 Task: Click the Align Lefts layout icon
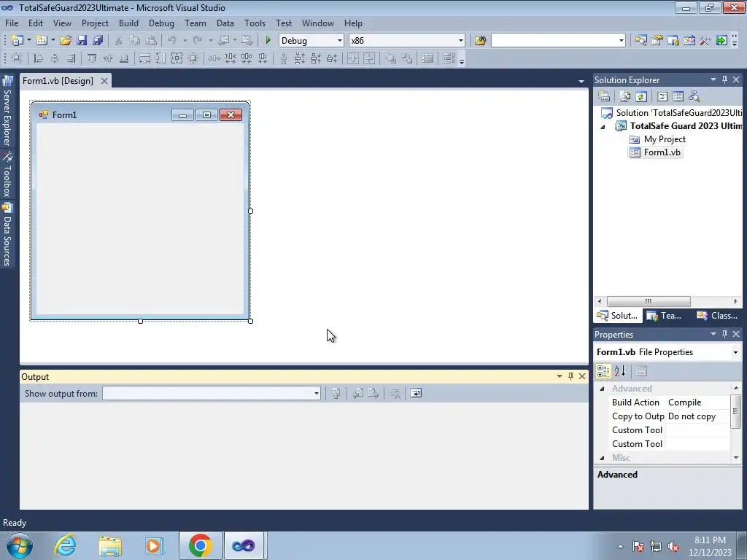pyautogui.click(x=39, y=58)
